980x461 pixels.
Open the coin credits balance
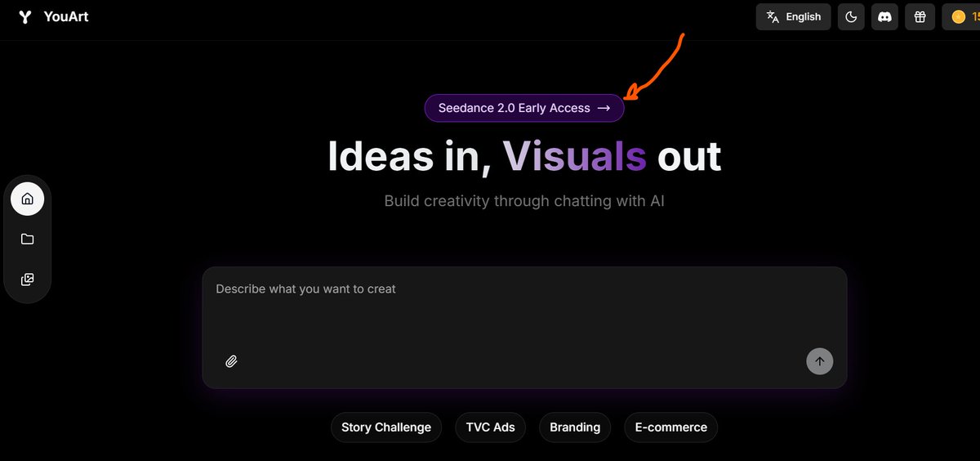tap(961, 17)
